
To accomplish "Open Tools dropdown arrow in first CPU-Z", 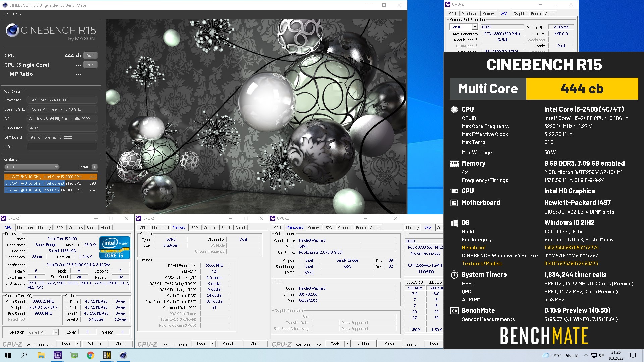I will point(78,344).
